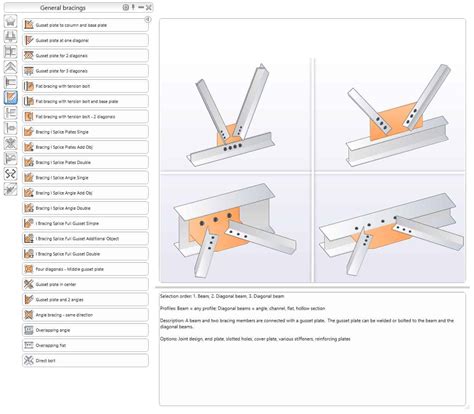Select Angle bracing - same direction
The width and height of the screenshot is (474, 414).
click(85, 315)
